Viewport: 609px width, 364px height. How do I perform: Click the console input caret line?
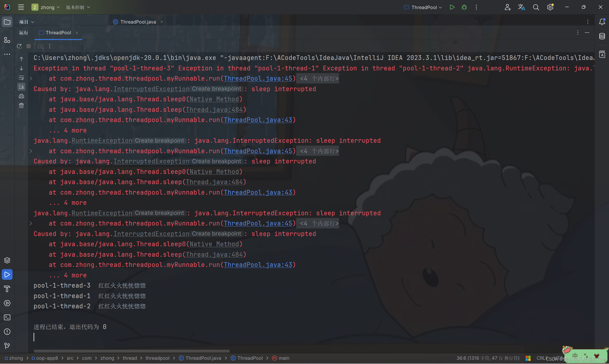pyautogui.click(x=34, y=337)
